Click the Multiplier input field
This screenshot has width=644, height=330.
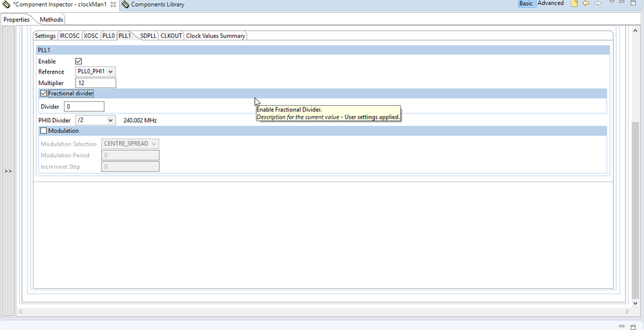96,83
